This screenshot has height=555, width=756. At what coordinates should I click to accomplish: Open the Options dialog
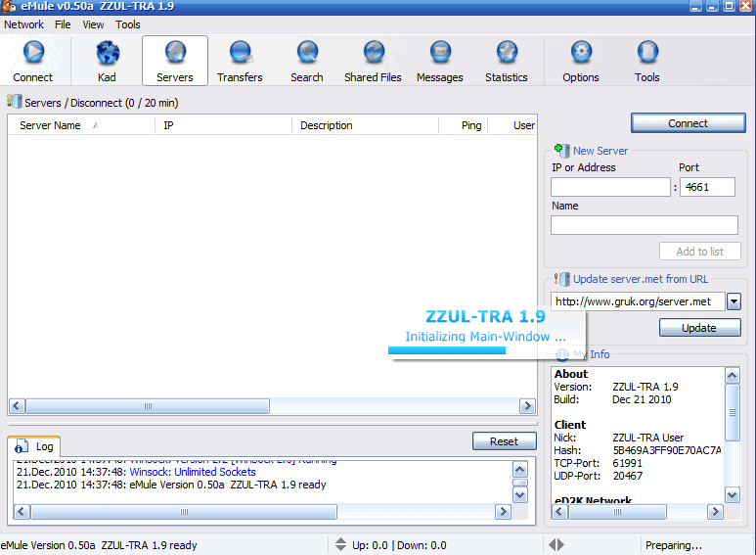pos(581,62)
